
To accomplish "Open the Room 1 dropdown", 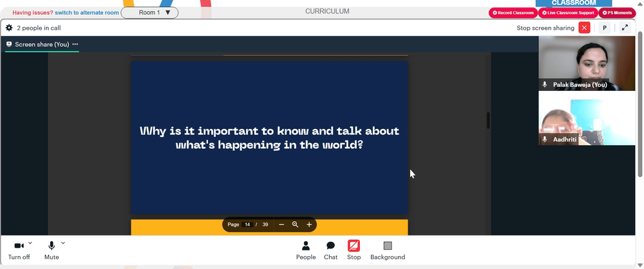I will [x=149, y=13].
